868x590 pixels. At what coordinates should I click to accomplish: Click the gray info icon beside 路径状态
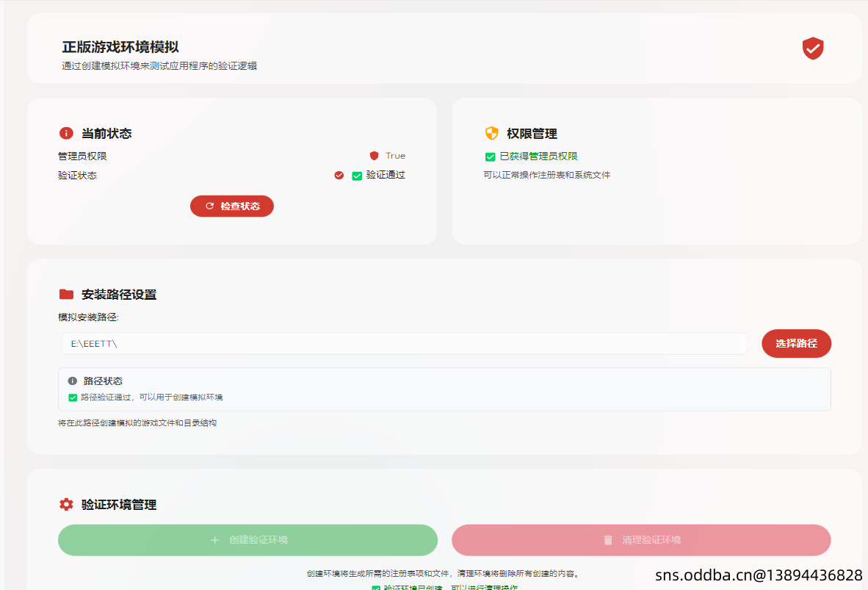[x=73, y=381]
